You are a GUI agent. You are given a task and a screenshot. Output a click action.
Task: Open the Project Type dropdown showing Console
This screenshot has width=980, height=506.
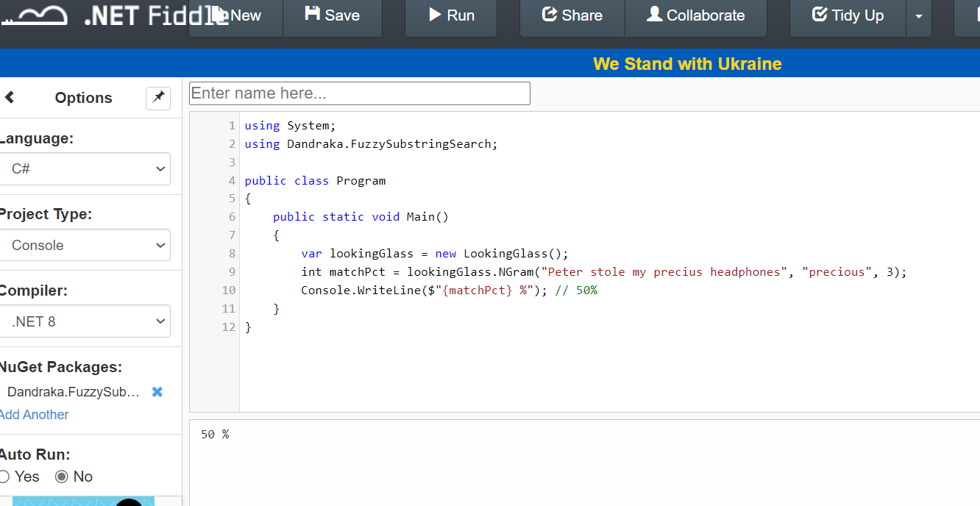[85, 246]
